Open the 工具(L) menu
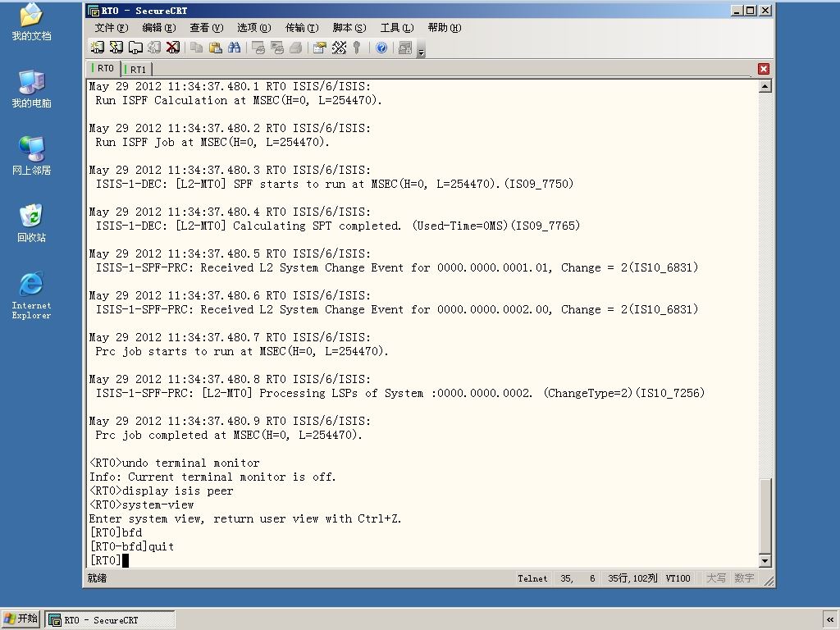840x630 pixels. pyautogui.click(x=397, y=27)
